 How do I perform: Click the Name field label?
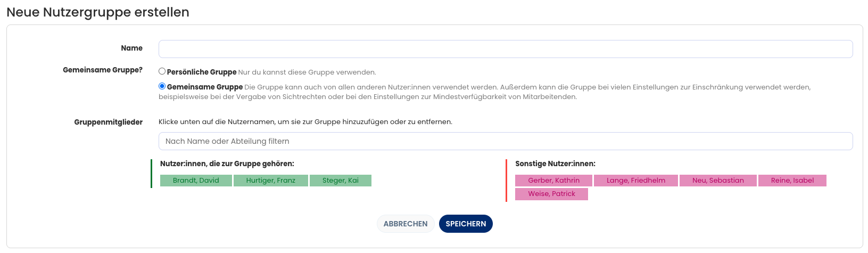click(131, 48)
